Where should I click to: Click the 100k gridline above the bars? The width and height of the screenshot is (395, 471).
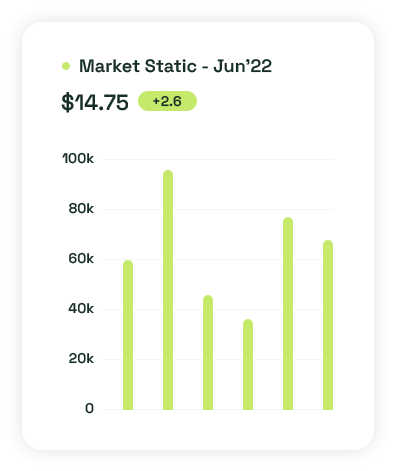point(218,159)
